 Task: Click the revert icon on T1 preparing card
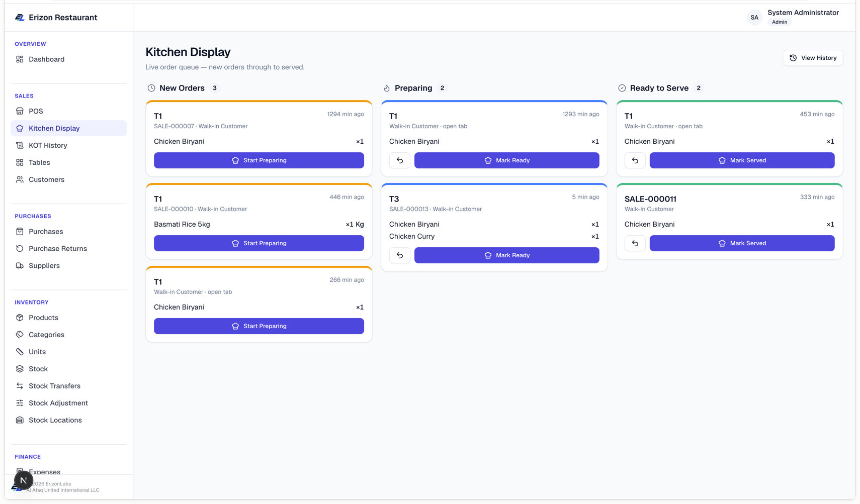click(x=400, y=160)
